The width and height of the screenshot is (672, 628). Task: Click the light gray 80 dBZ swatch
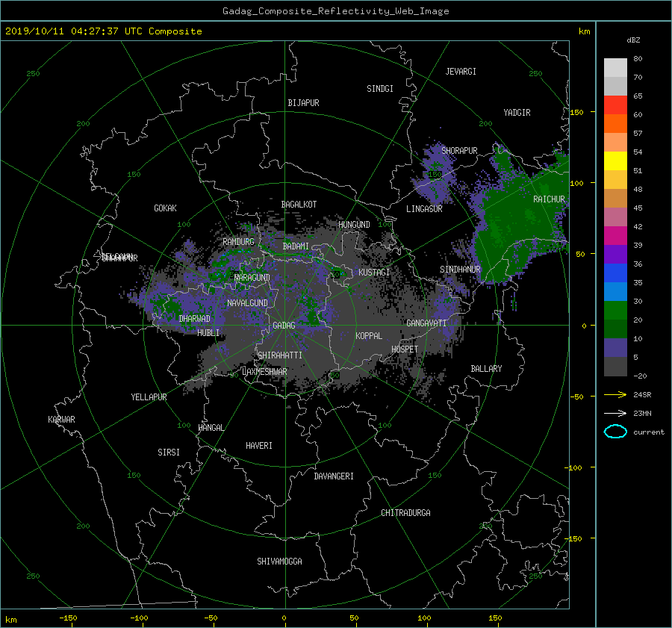[615, 67]
